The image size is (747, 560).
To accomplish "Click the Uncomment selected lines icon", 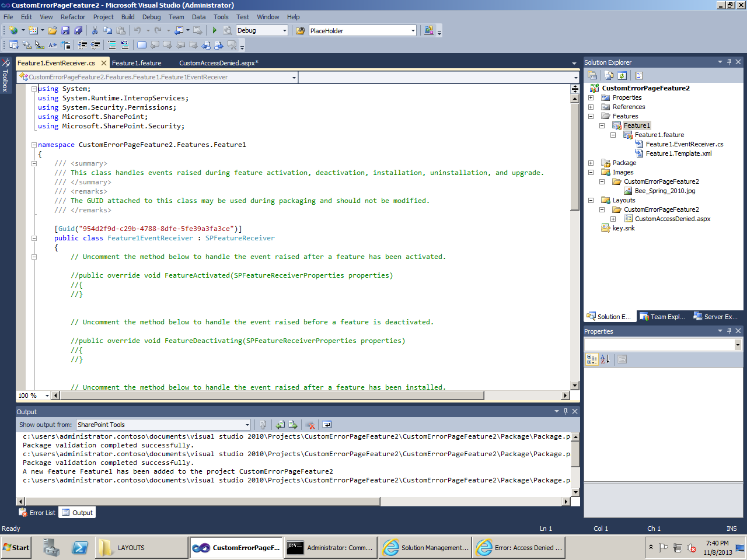I will (x=125, y=45).
